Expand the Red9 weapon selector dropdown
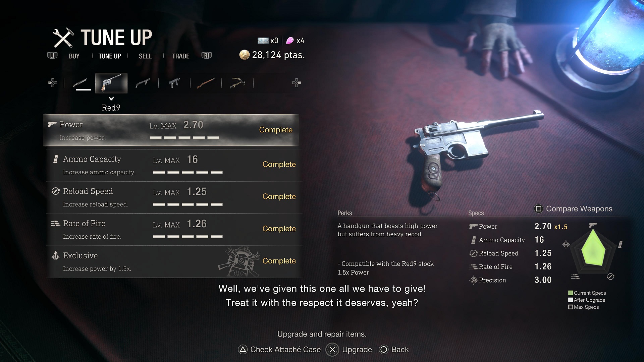The width and height of the screenshot is (644, 362). [x=111, y=98]
